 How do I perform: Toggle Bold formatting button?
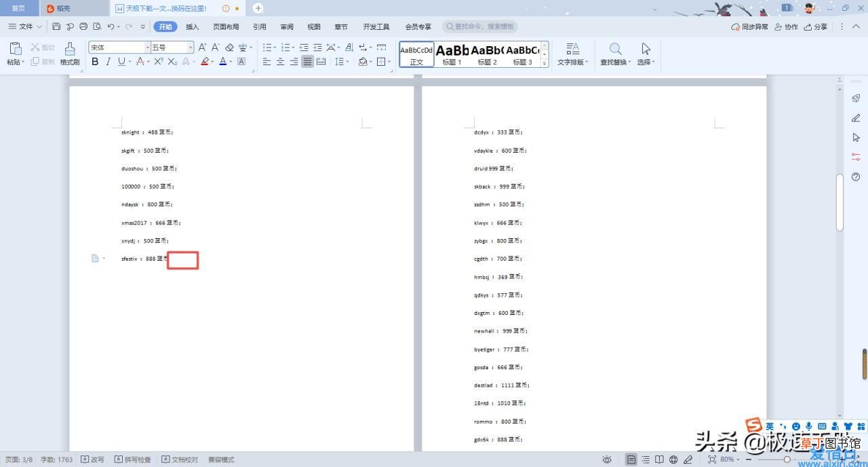95,62
